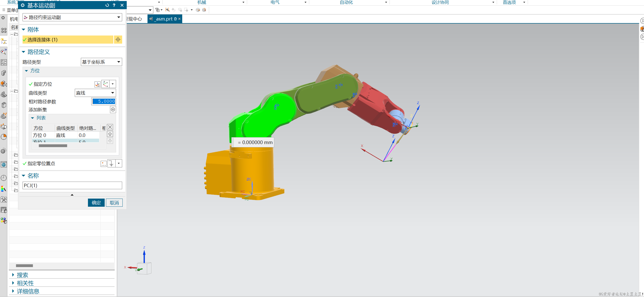This screenshot has height=297, width=644.
Task: Click the 相对路径参数 value field 5.0000
Action: click(104, 101)
